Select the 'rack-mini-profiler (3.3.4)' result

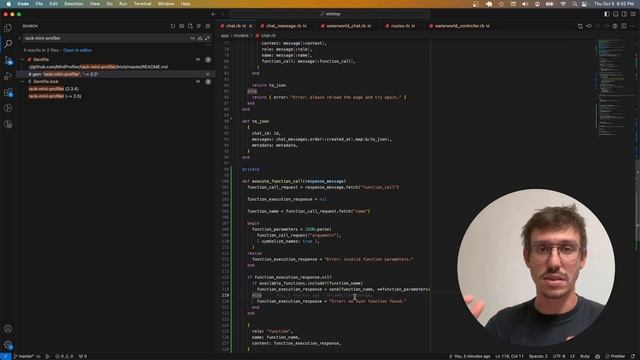pos(53,89)
